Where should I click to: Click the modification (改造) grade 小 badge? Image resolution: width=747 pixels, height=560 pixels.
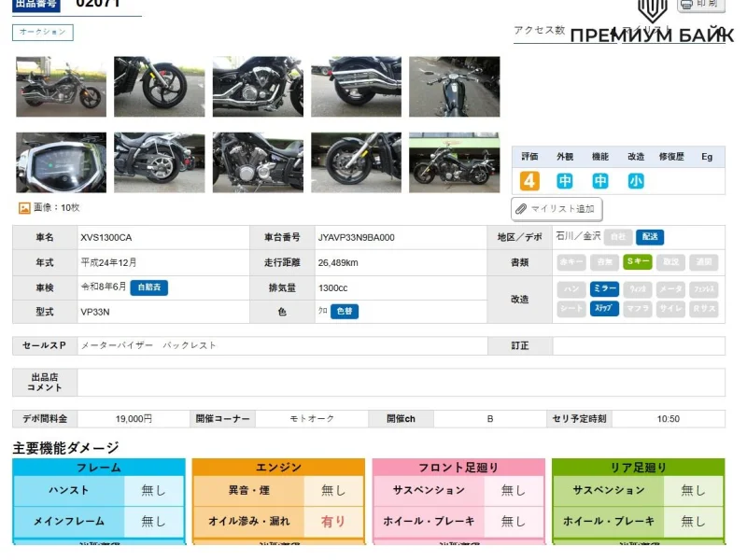point(636,181)
